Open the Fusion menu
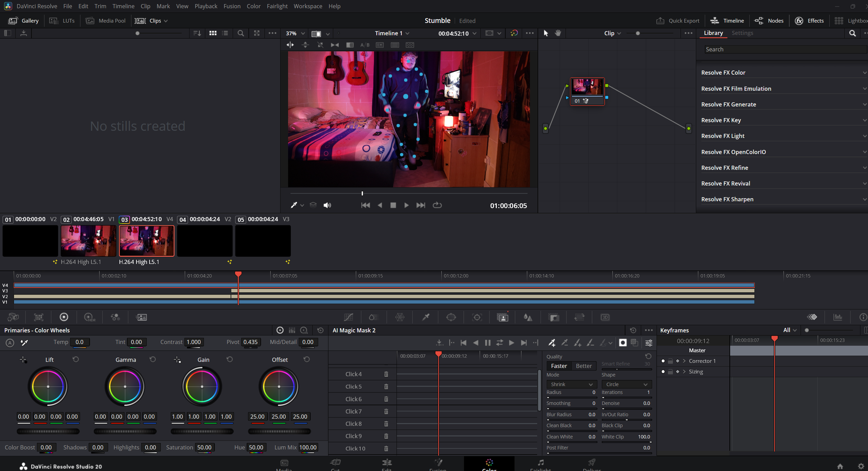The height and width of the screenshot is (471, 868). pos(232,6)
